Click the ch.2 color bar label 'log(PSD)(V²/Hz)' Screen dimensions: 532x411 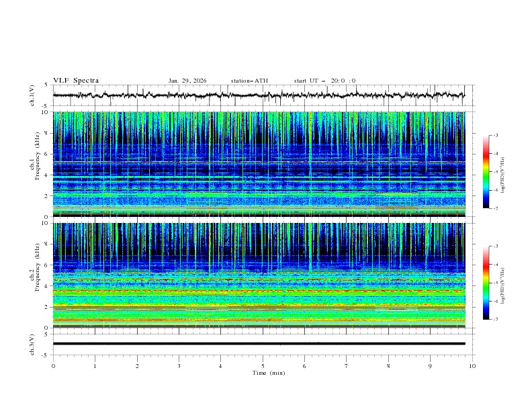(x=503, y=286)
